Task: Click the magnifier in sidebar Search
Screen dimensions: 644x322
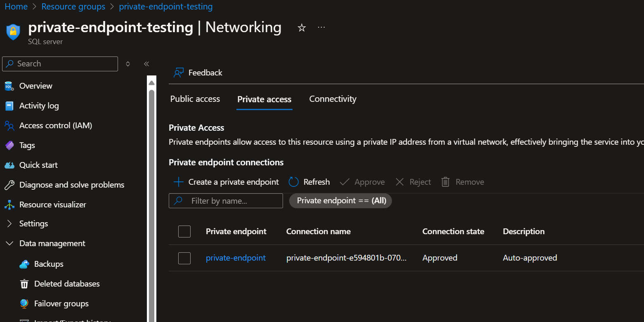Action: 10,64
